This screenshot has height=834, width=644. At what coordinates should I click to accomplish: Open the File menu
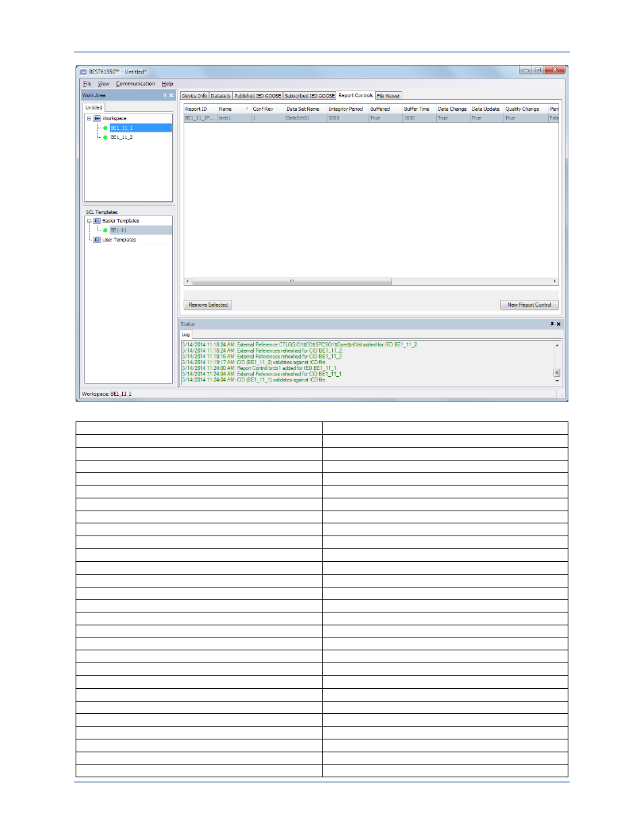pyautogui.click(x=87, y=84)
